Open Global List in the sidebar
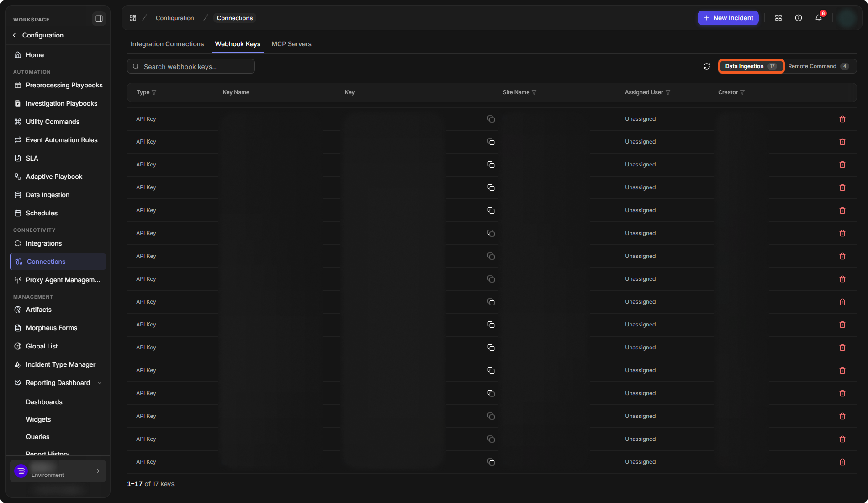Viewport: 868px width, 503px height. point(58,346)
